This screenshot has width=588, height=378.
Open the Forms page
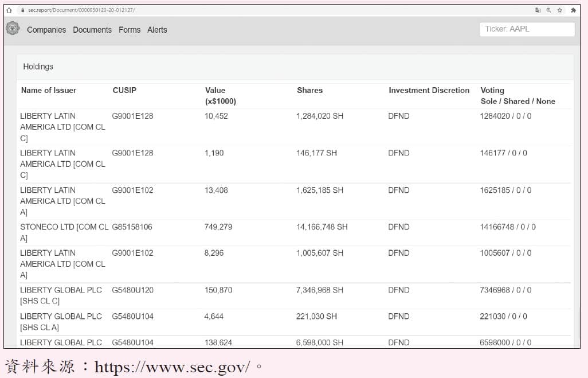(x=130, y=30)
